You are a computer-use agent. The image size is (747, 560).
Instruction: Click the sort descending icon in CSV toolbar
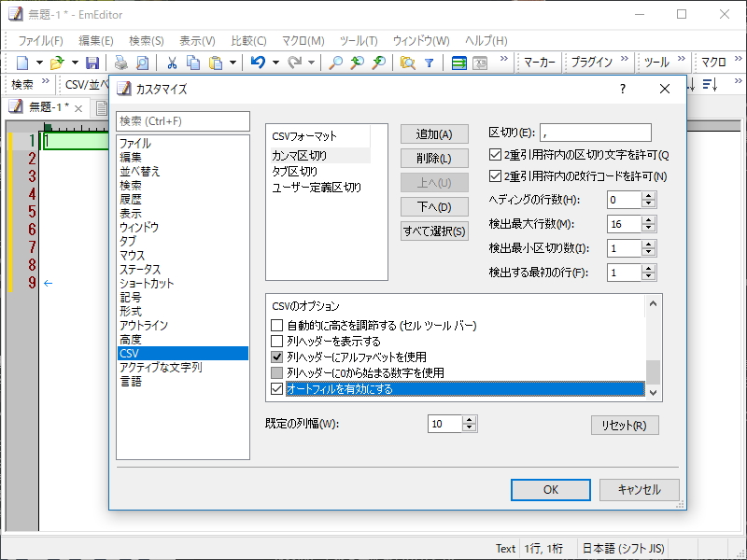pyautogui.click(x=710, y=85)
